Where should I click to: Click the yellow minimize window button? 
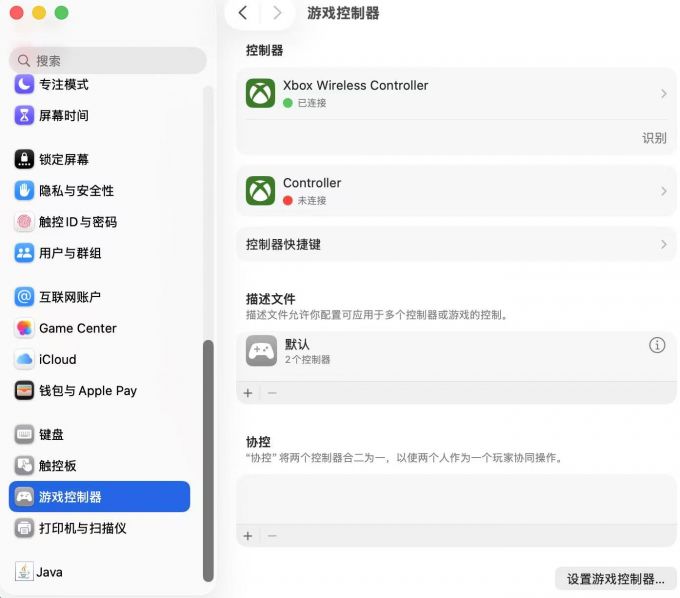pyautogui.click(x=39, y=13)
